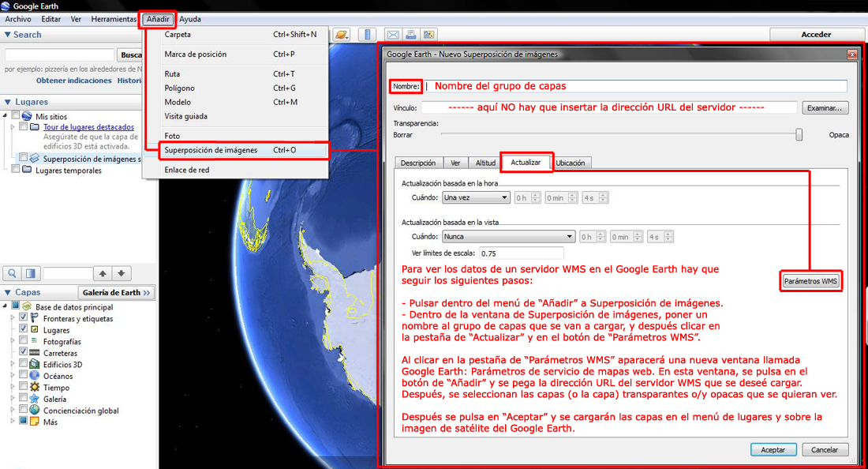
Task: Click the Nombre text field
Action: 634,86
